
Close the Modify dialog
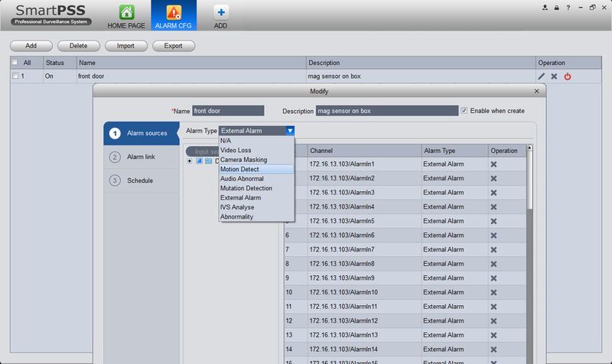click(x=536, y=91)
